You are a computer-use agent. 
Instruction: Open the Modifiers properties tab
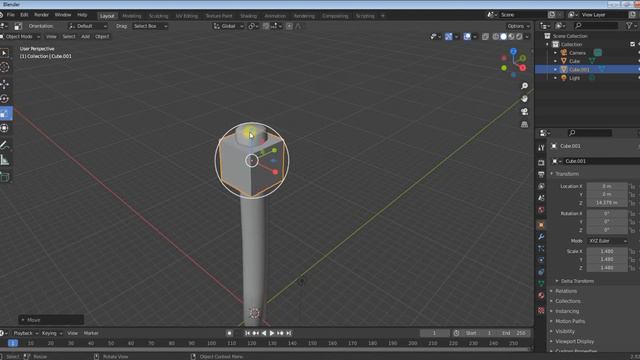point(541,237)
